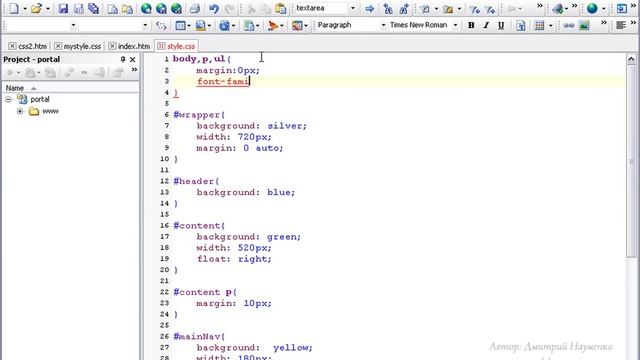The image size is (640, 360).
Task: Close the css2.htm tab with its X
Action: tap(12, 46)
